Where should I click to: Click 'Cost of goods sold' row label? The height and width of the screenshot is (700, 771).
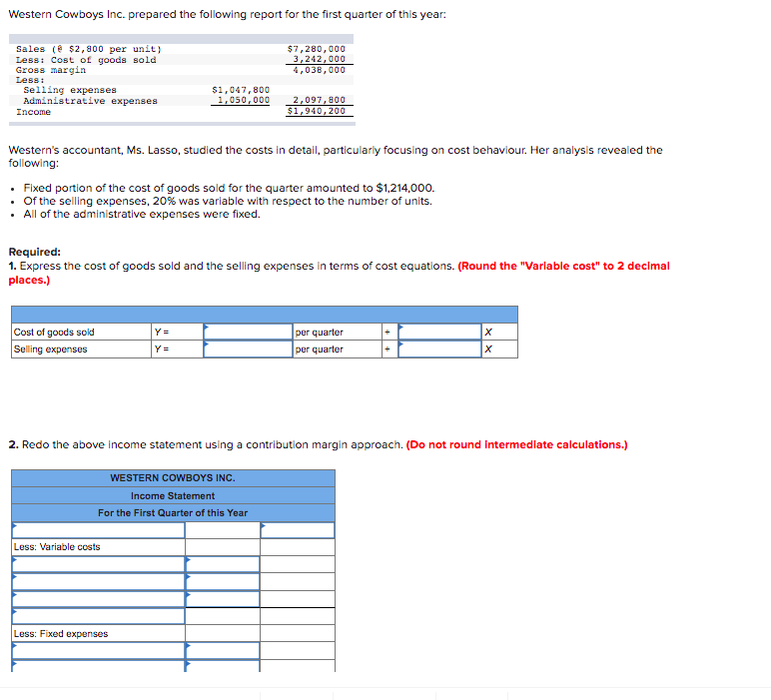[x=54, y=333]
